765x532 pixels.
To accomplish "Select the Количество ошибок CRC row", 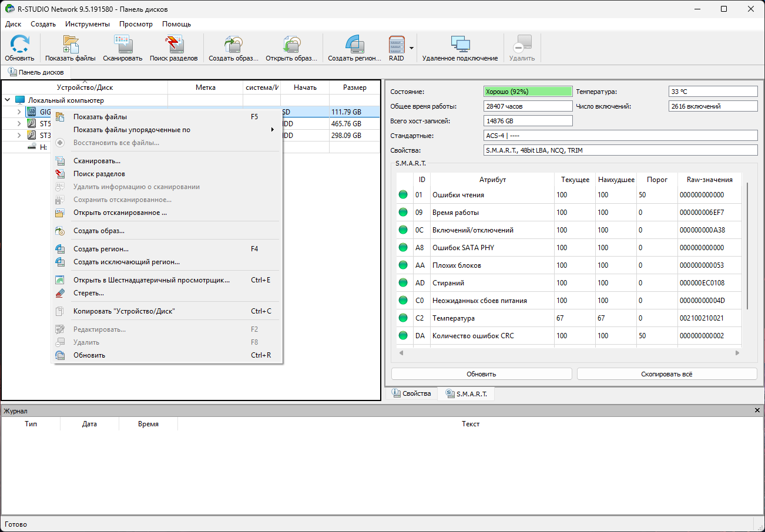I will coord(569,336).
